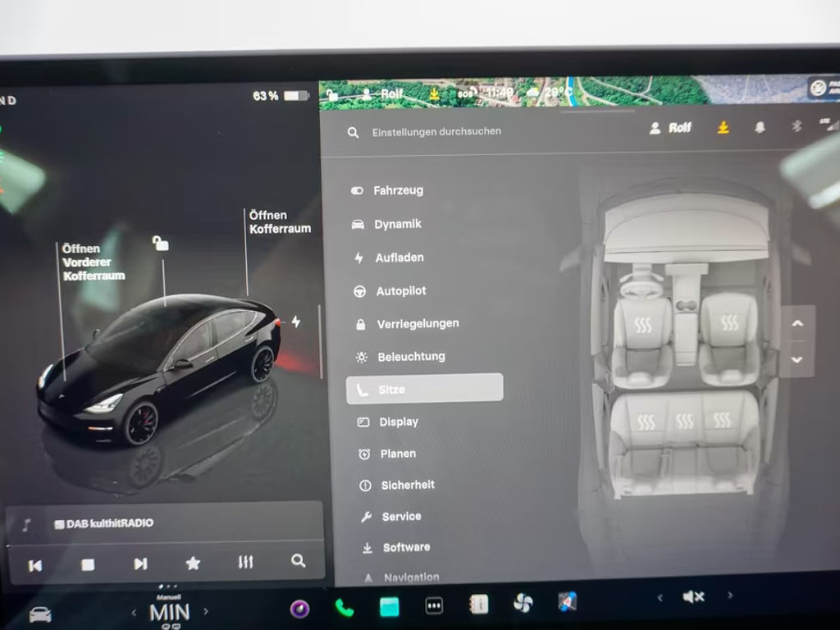Favorite the current station with star icon

click(x=193, y=563)
